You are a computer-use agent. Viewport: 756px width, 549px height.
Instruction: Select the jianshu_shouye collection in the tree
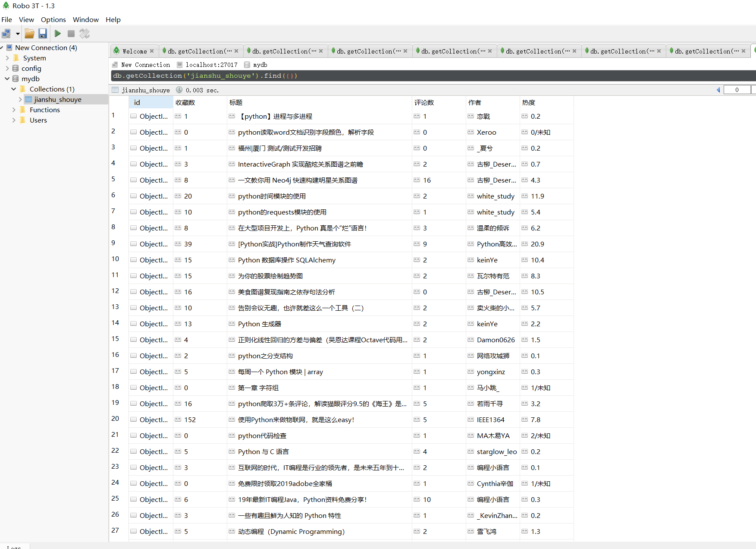pyautogui.click(x=58, y=99)
